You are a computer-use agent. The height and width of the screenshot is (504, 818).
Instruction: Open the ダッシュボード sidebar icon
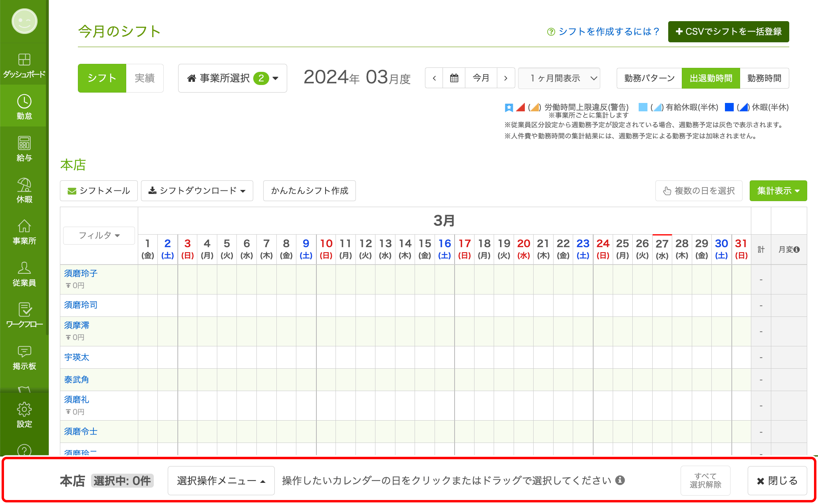(x=24, y=64)
